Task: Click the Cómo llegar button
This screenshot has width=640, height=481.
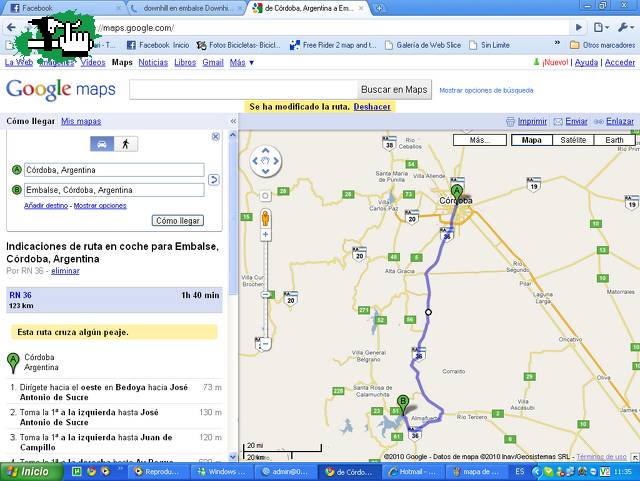Action: (x=178, y=220)
